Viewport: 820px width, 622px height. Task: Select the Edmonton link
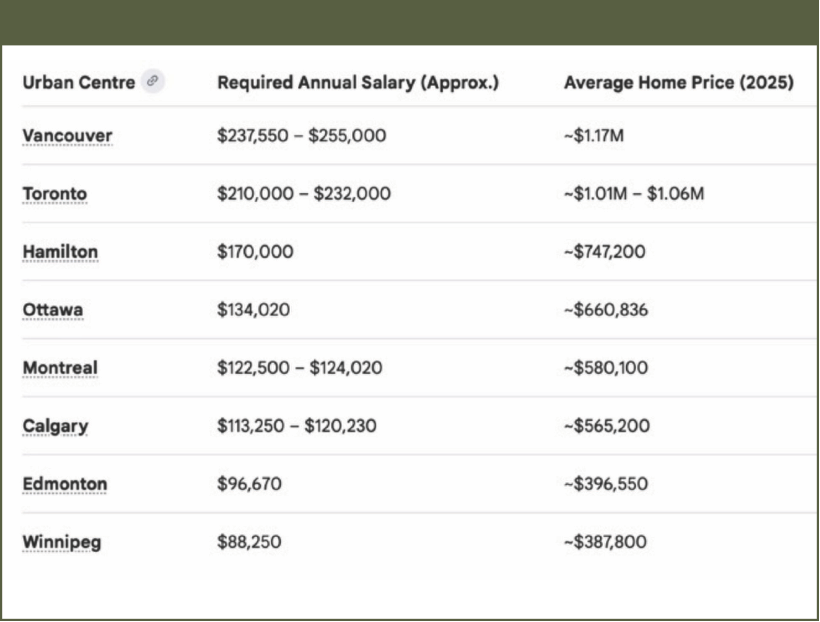(65, 484)
